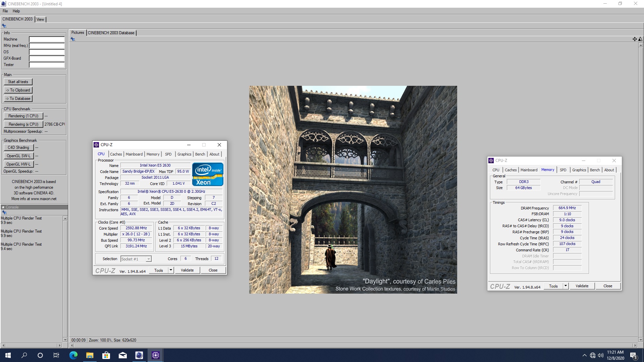Viewport: 644px width, 362px height.
Task: Open the Socket #1 selection dropdown
Action: click(136, 259)
